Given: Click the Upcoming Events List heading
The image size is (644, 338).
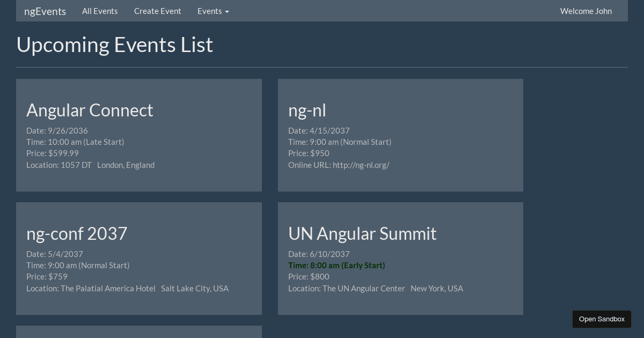Looking at the screenshot, I should point(114,45).
